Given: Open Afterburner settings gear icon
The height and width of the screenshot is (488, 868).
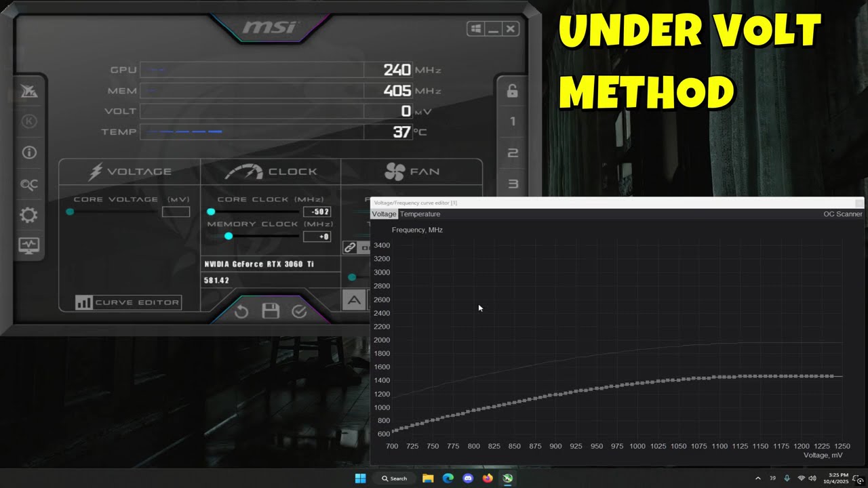Looking at the screenshot, I should (29, 216).
